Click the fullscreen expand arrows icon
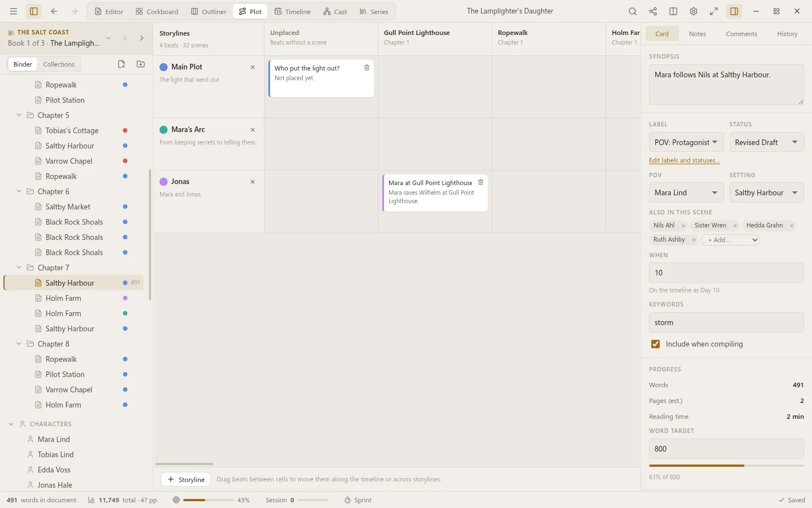The width and height of the screenshot is (812, 508). pos(714,11)
